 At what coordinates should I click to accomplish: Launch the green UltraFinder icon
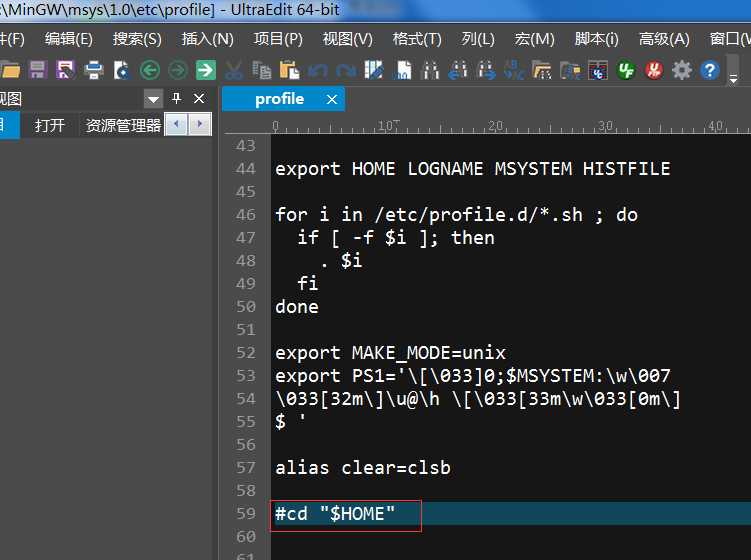(626, 70)
